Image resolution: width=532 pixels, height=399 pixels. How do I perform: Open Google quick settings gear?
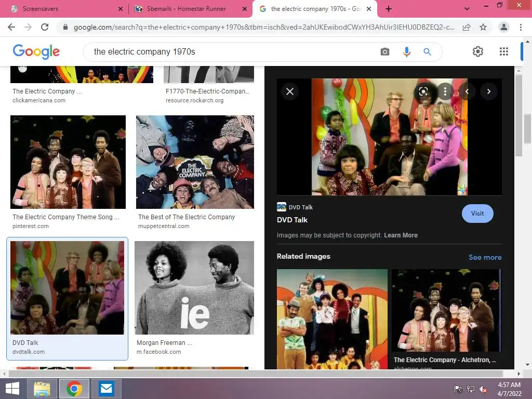tap(478, 51)
